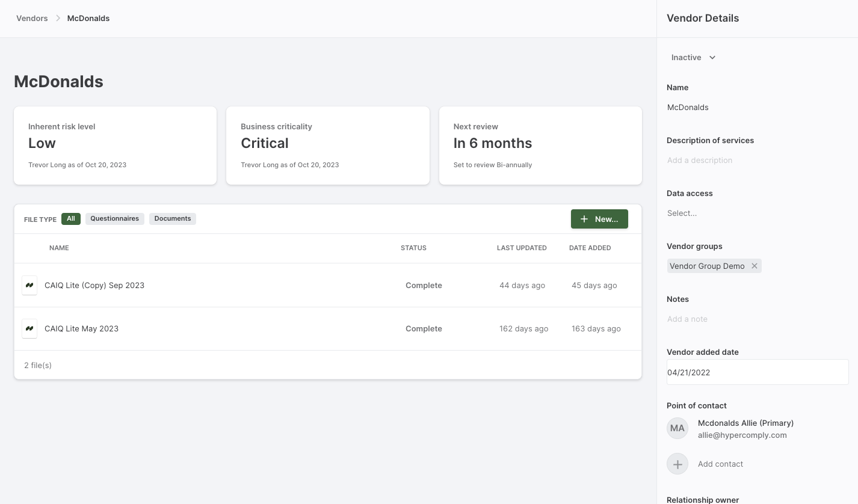Sort by the NAME column header
The image size is (858, 504).
pos(59,248)
